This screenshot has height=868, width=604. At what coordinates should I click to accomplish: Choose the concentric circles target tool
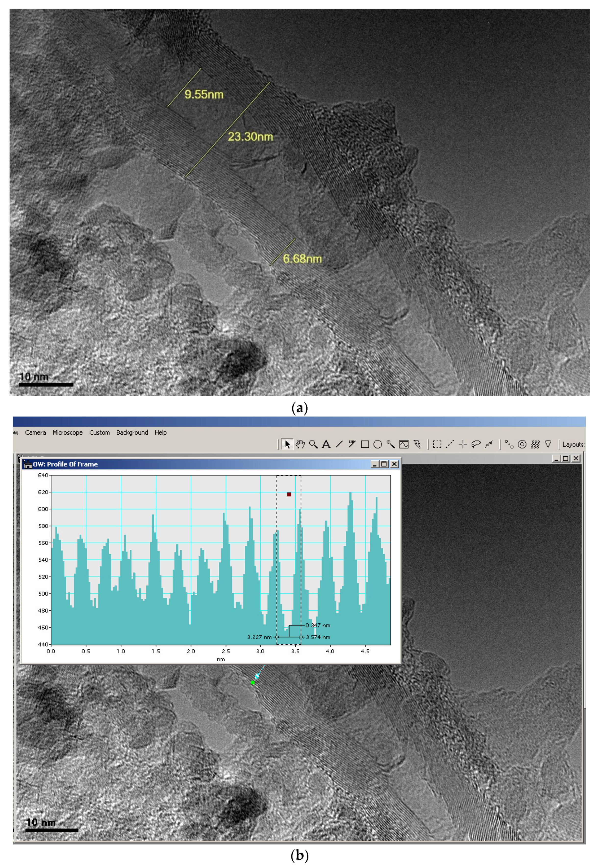522,444
